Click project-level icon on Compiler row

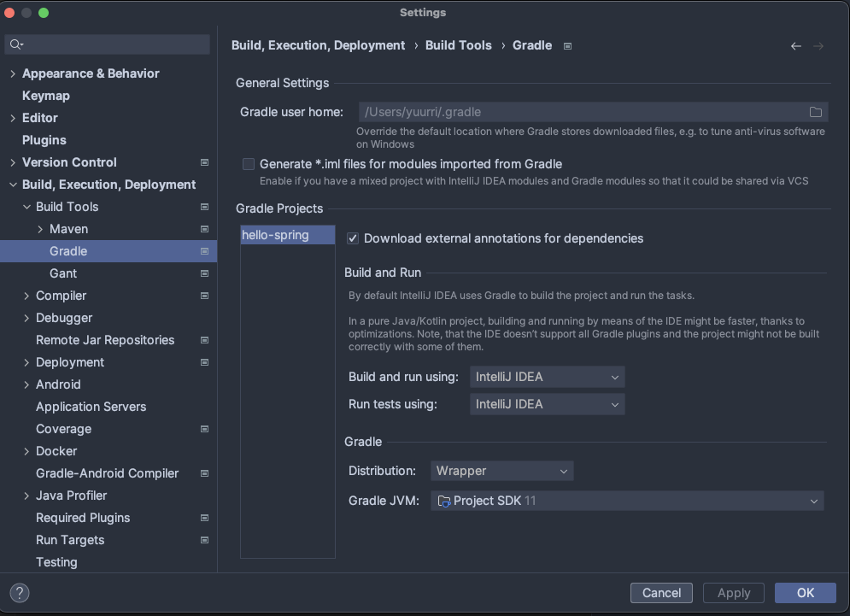pyautogui.click(x=204, y=296)
